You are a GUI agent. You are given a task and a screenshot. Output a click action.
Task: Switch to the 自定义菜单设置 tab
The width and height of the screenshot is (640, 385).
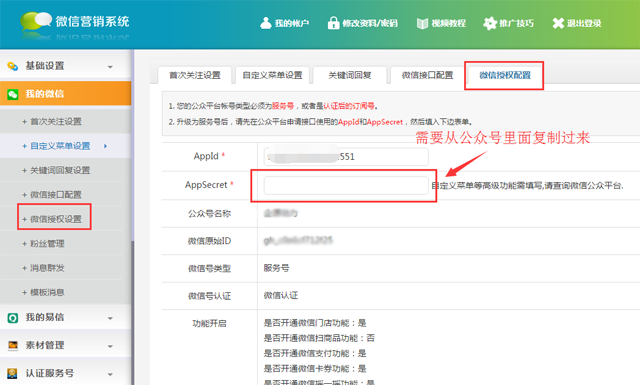point(272,75)
